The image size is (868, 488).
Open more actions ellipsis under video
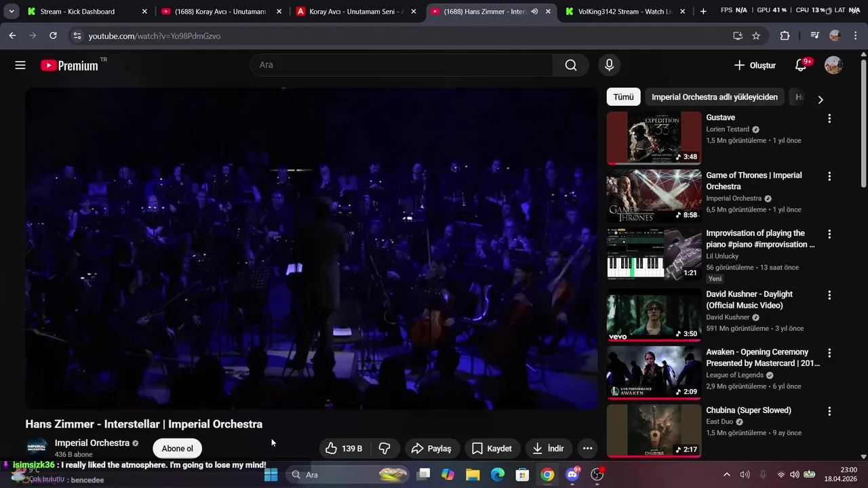[x=587, y=448]
